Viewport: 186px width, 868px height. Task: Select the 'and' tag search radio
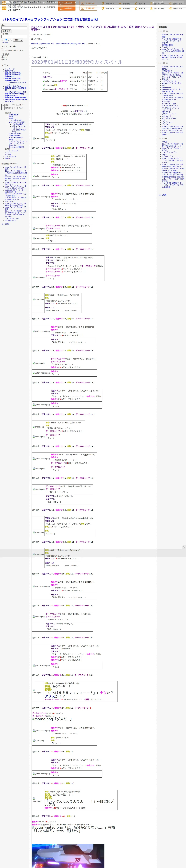[x=6, y=39]
